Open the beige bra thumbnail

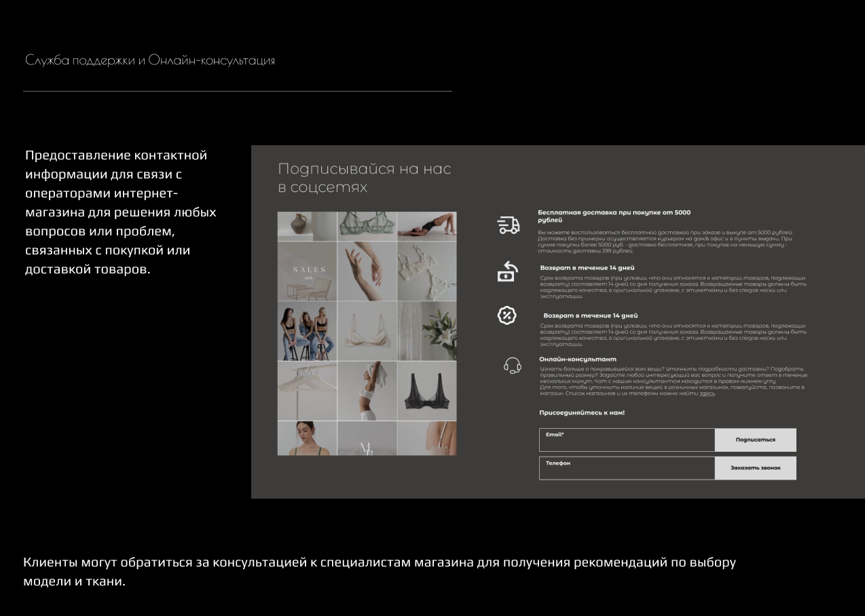367,331
